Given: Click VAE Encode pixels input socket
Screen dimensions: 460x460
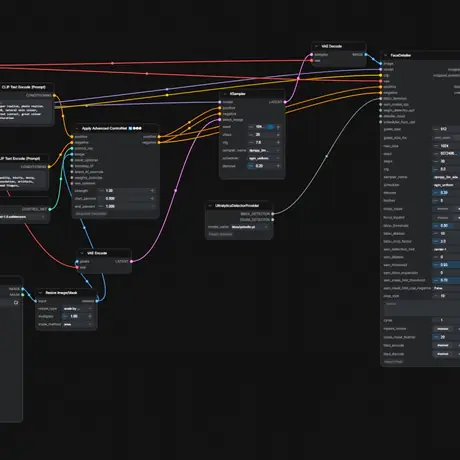Looking at the screenshot, I should [77, 262].
